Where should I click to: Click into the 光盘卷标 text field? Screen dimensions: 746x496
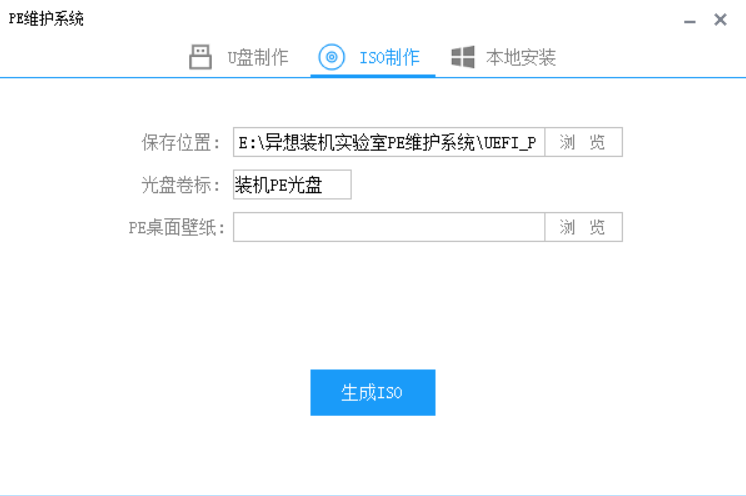292,185
